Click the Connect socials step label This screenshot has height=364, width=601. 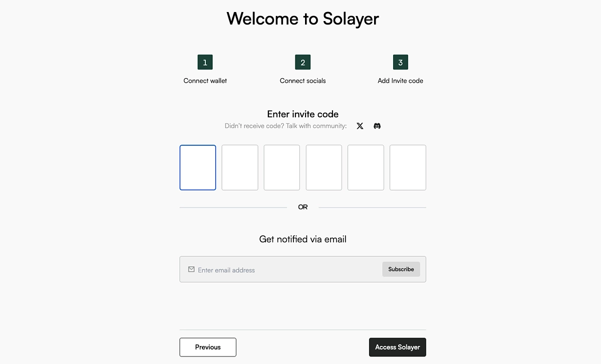(x=303, y=80)
